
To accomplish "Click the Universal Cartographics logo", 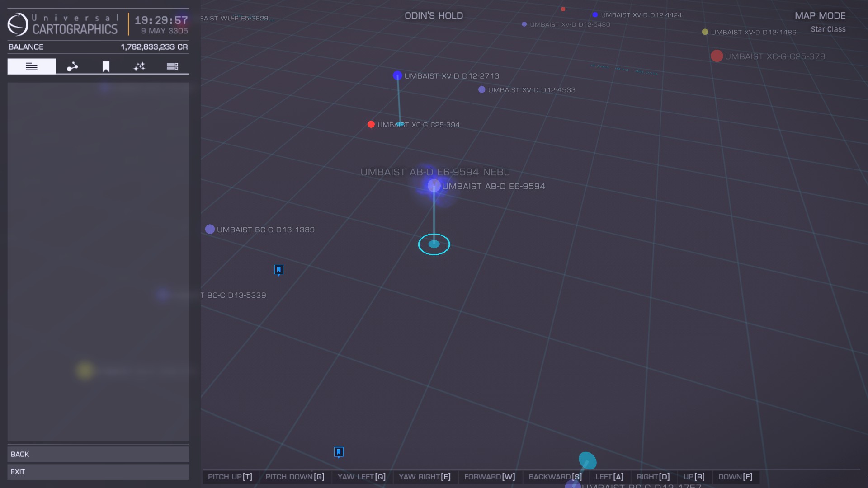I will coord(63,24).
